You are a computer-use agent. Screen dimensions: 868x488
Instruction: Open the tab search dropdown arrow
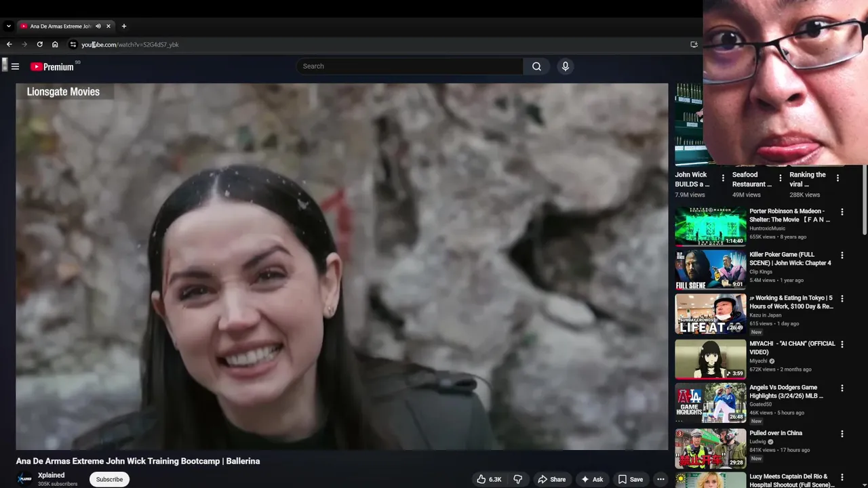(8, 26)
